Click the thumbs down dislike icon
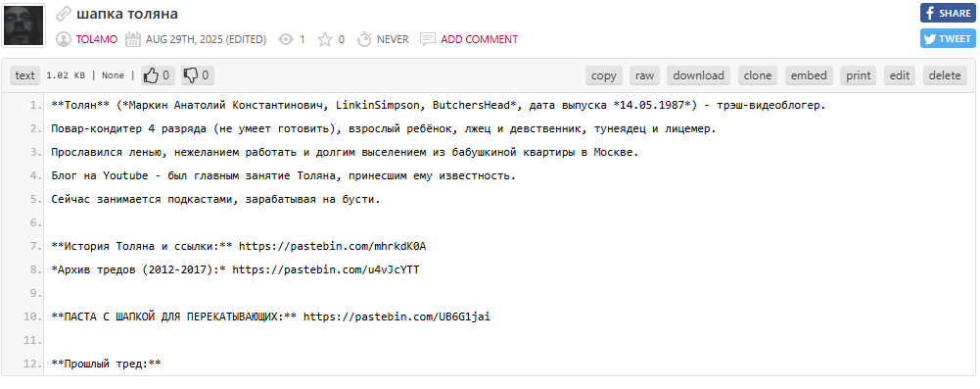Screen dimensions: 980x389 (191, 75)
